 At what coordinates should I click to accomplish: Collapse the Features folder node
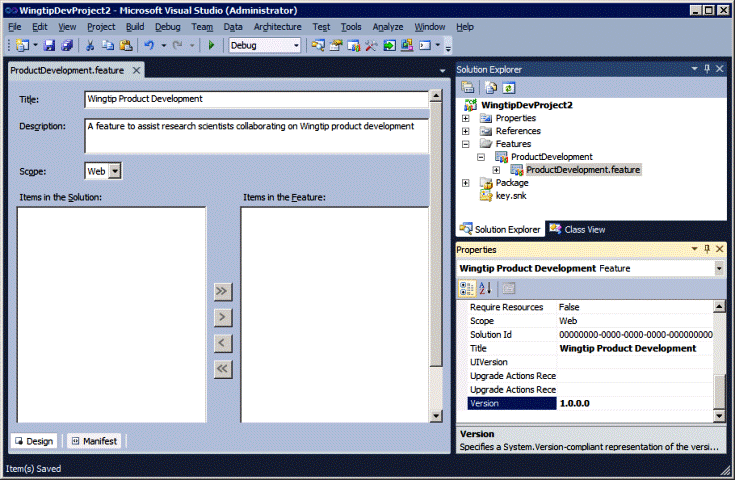pyautogui.click(x=465, y=144)
